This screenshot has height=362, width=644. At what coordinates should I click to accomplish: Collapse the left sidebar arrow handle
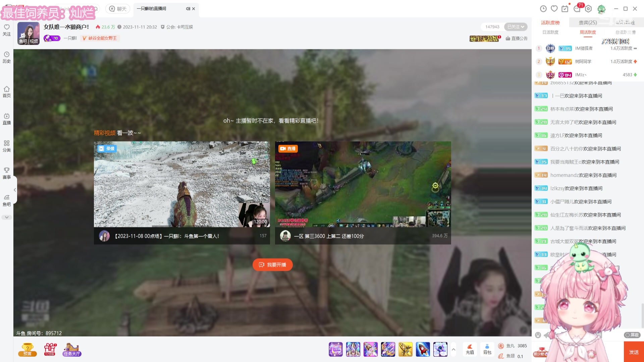point(15,190)
